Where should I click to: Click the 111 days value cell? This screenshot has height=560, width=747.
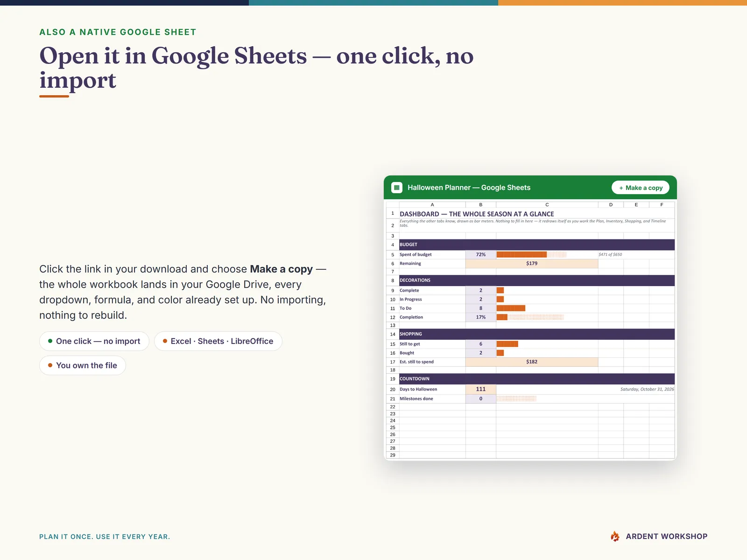(481, 389)
